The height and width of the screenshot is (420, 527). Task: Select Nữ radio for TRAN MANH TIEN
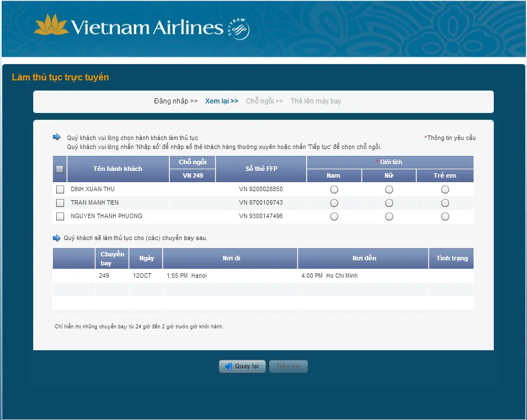click(389, 203)
